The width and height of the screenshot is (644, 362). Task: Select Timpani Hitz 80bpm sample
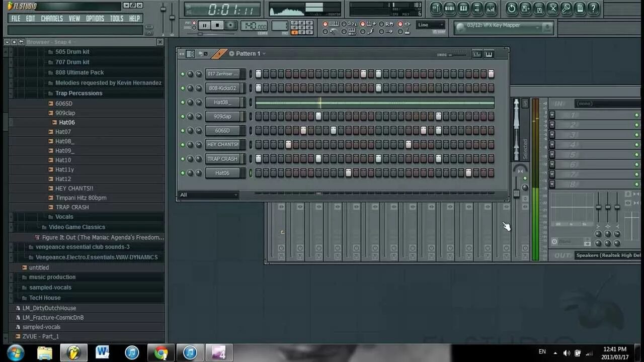pos(80,198)
